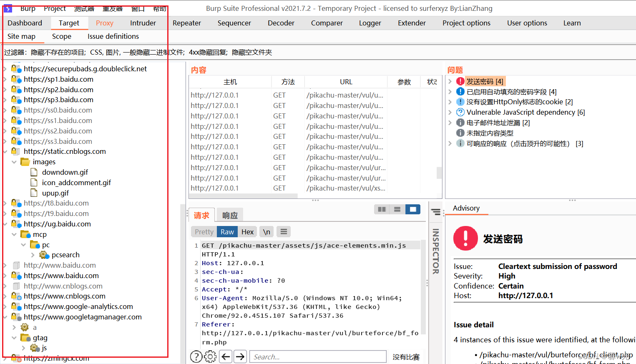Go to previous search match arrow
Screen dimensions: 636x364
(226, 356)
